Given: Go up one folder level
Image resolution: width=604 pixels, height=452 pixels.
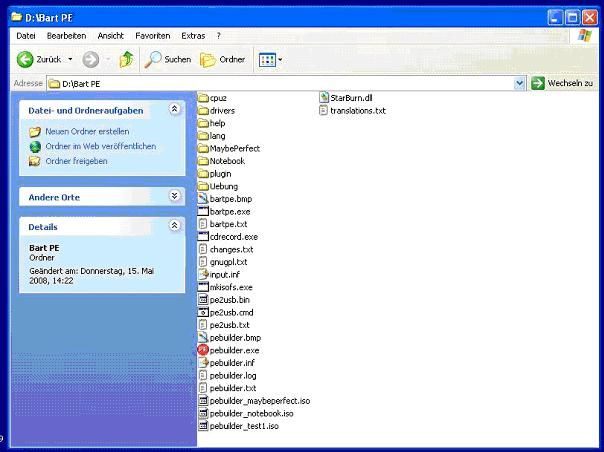Looking at the screenshot, I should [126, 59].
